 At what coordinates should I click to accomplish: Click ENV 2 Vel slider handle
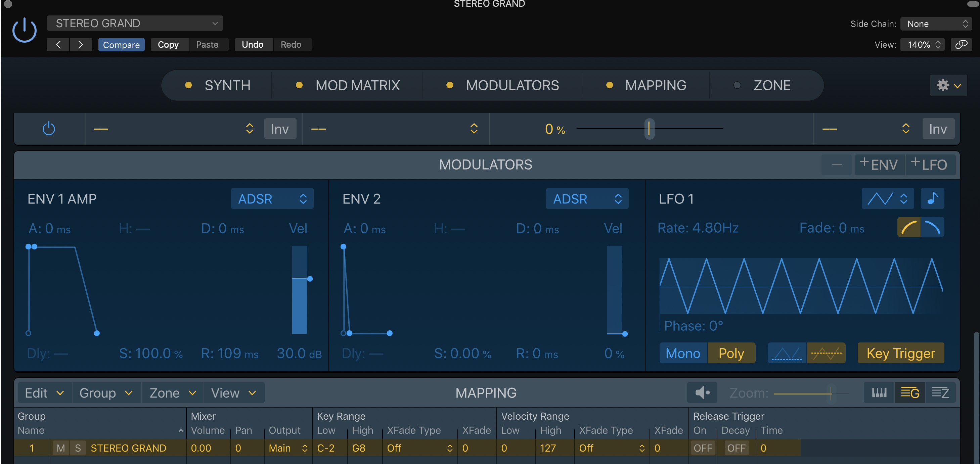click(x=625, y=333)
